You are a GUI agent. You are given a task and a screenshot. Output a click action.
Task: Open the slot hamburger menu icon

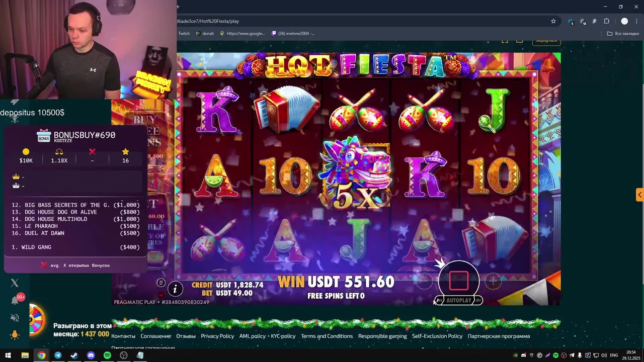point(161,283)
